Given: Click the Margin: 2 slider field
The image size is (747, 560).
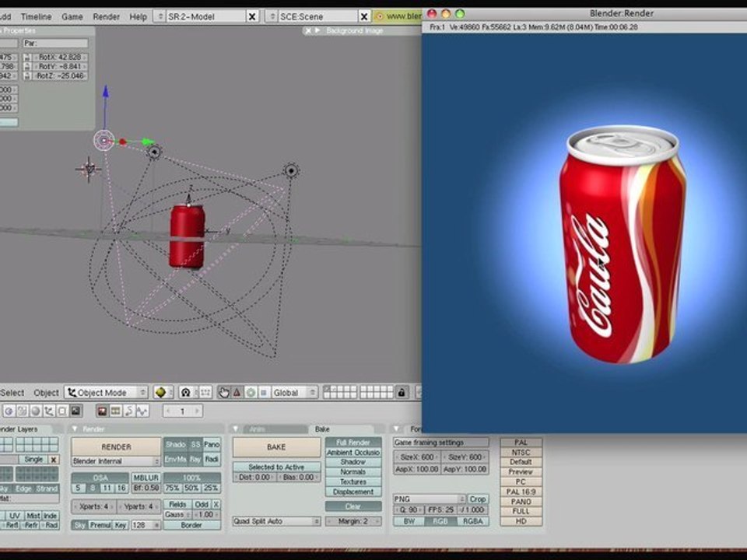Looking at the screenshot, I should (353, 521).
